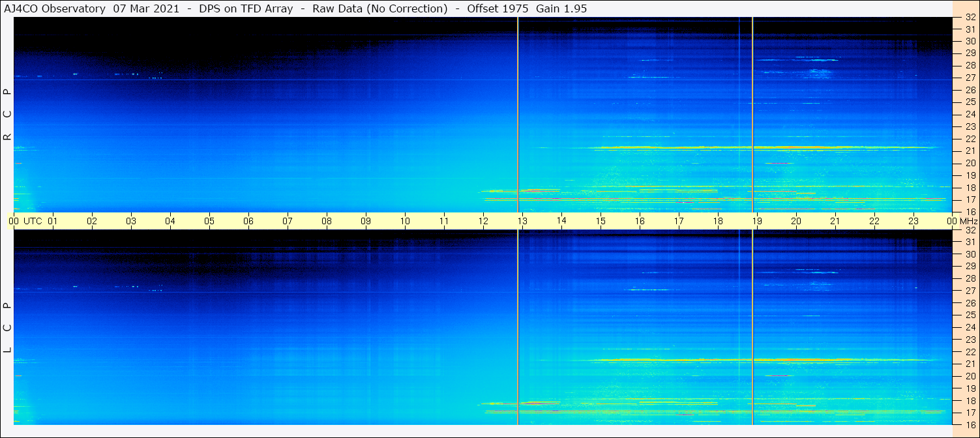Click the AJ4CO Observatory title text

tap(53, 8)
